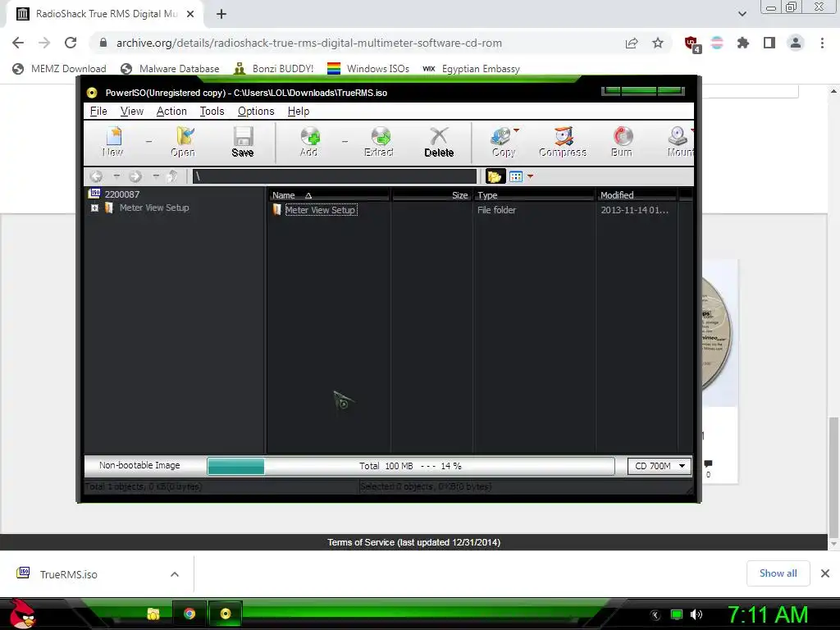Click the New image toolbar icon

[113, 141]
